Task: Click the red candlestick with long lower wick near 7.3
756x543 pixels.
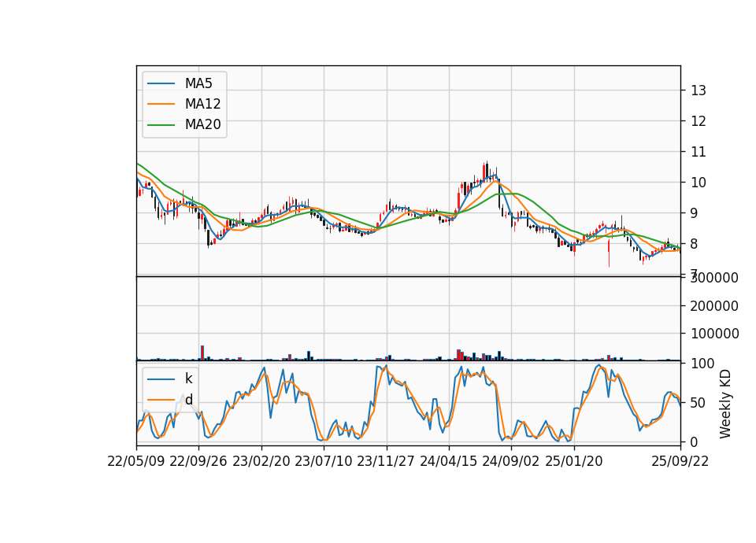Action: click(609, 253)
